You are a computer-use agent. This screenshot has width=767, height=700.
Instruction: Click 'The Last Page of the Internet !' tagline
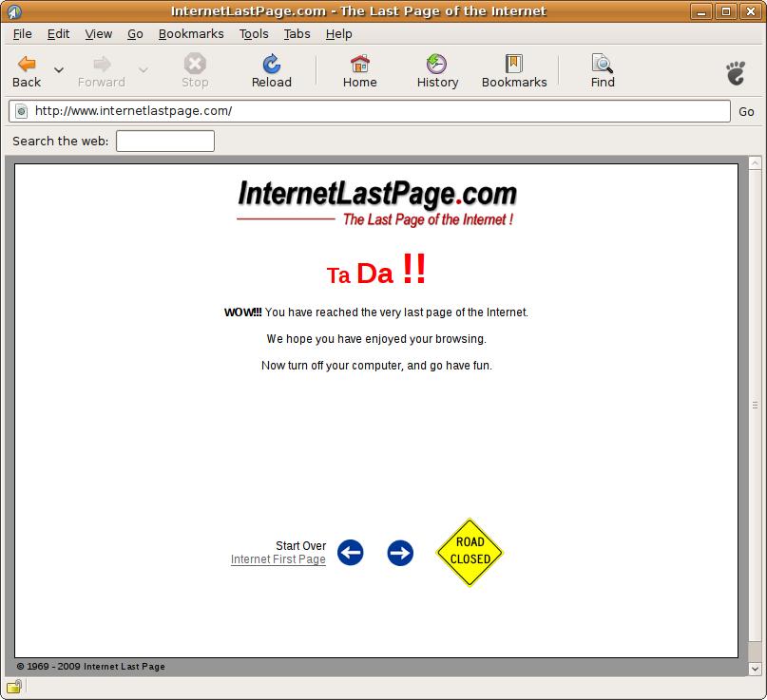click(x=428, y=219)
